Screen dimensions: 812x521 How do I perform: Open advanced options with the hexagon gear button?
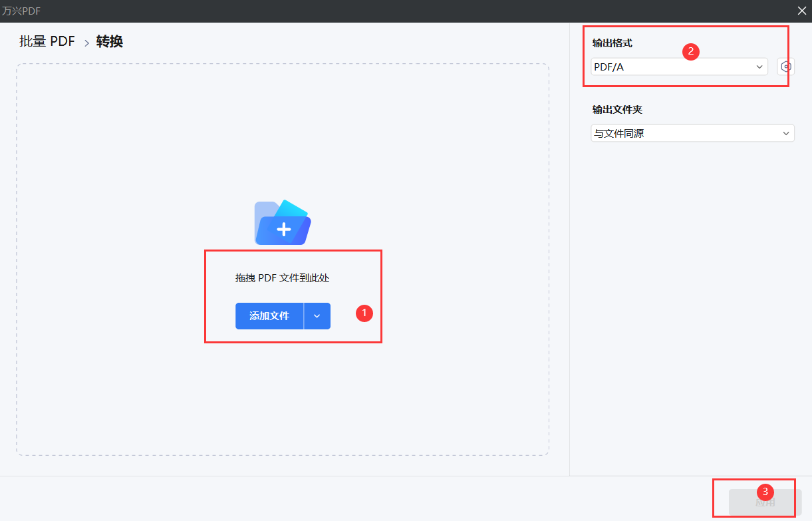[785, 67]
